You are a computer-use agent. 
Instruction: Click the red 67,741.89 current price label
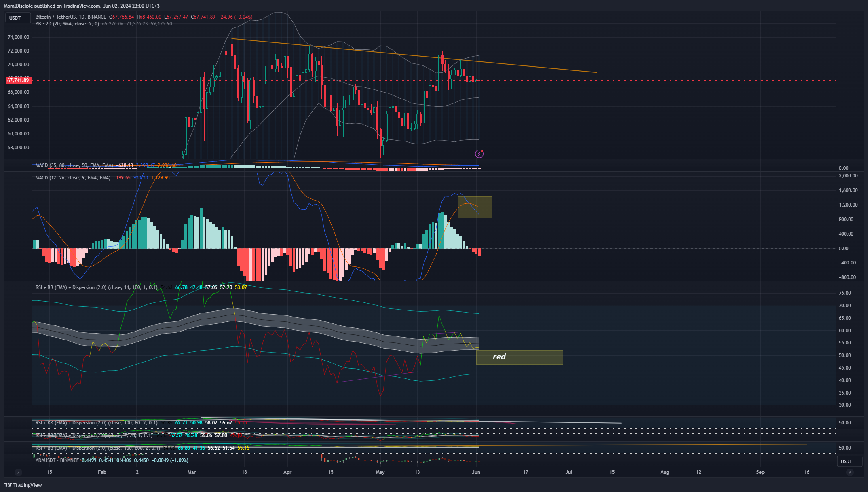[18, 80]
